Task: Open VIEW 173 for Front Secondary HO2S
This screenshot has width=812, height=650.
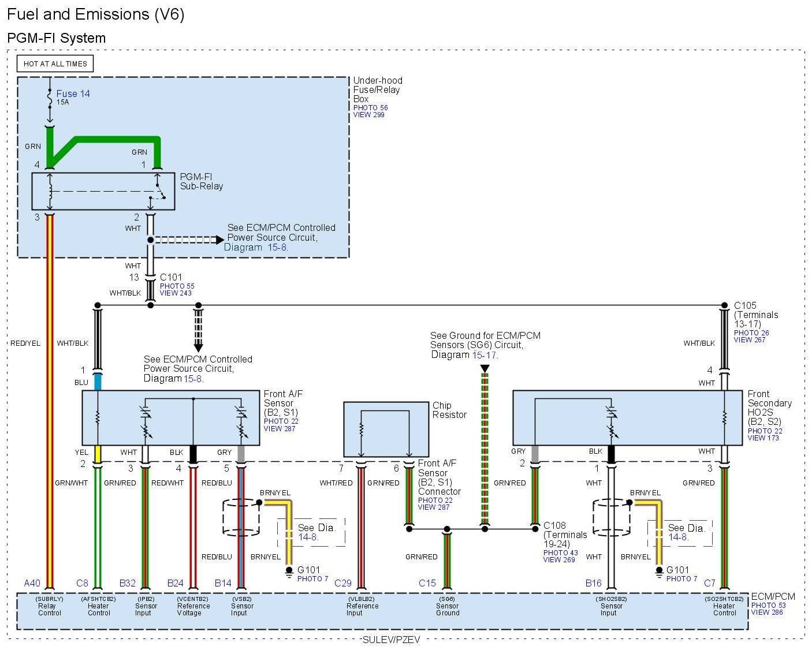Action: 763,438
